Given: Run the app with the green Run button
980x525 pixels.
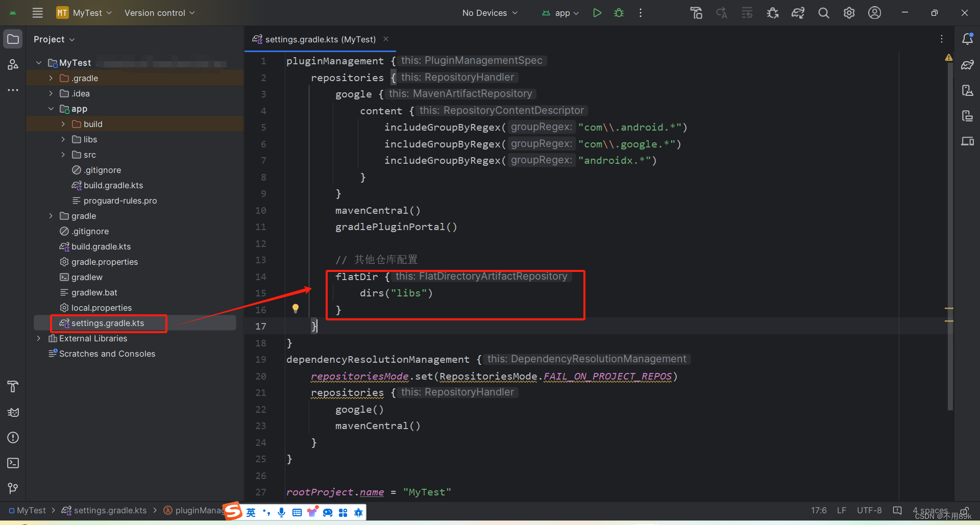Looking at the screenshot, I should [597, 13].
